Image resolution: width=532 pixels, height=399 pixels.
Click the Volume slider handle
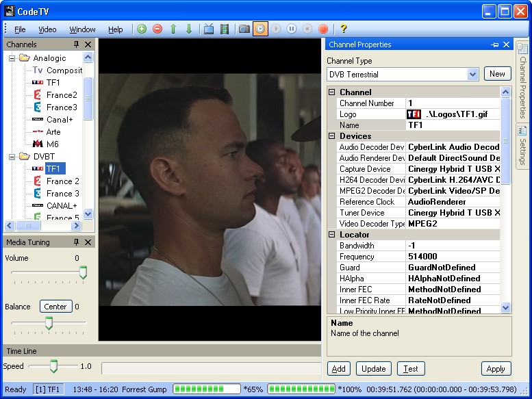coord(83,273)
